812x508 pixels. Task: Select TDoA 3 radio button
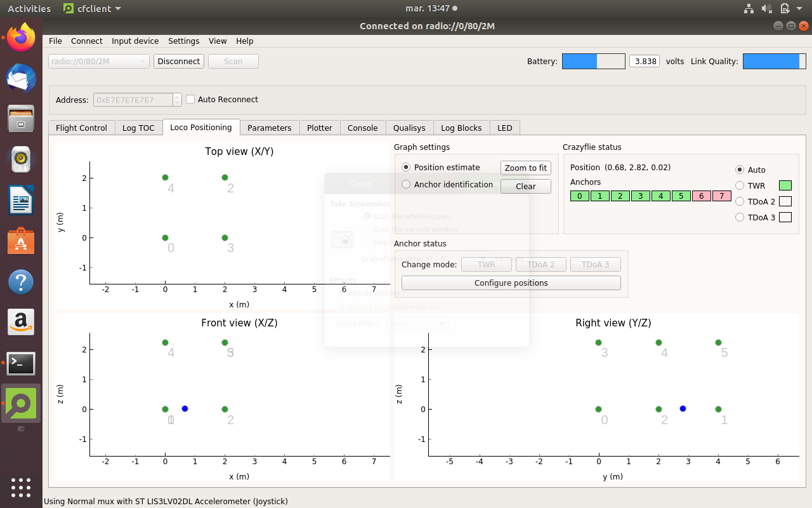tap(739, 218)
